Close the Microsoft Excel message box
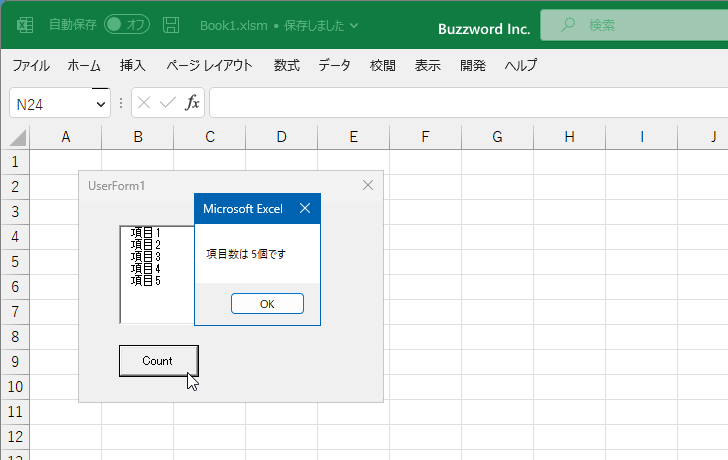This screenshot has height=460, width=728. [x=305, y=208]
